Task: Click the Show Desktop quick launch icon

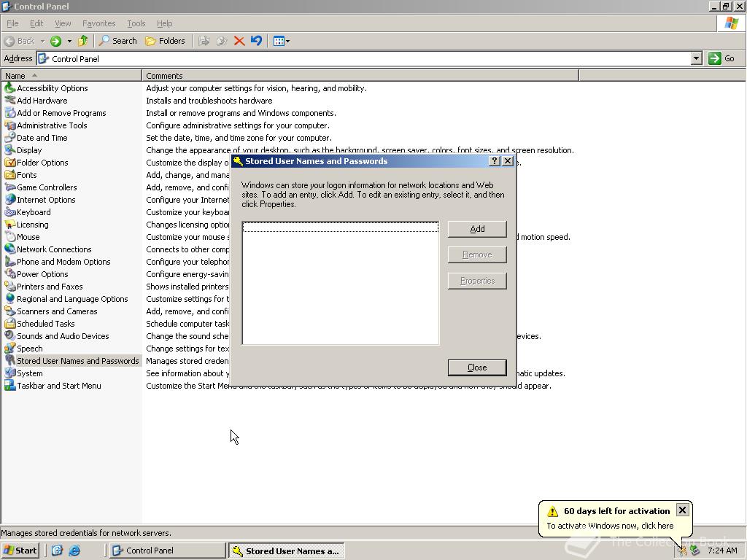Action: click(x=57, y=551)
